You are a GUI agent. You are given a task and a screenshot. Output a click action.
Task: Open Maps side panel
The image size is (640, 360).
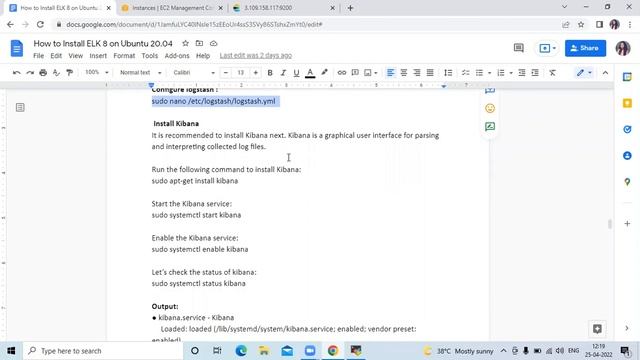627,182
